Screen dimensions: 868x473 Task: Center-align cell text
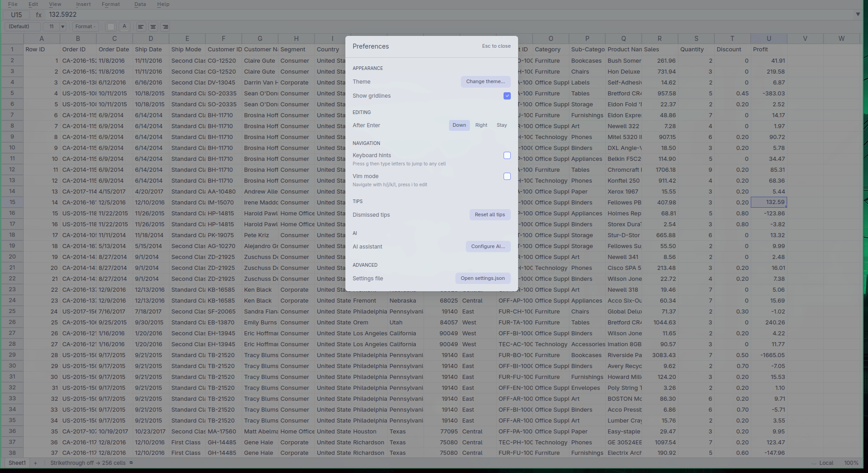pyautogui.click(x=153, y=27)
